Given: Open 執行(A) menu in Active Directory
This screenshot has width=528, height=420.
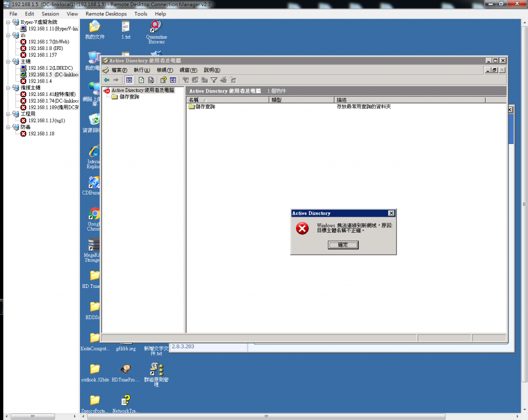Looking at the screenshot, I should coord(142,70).
